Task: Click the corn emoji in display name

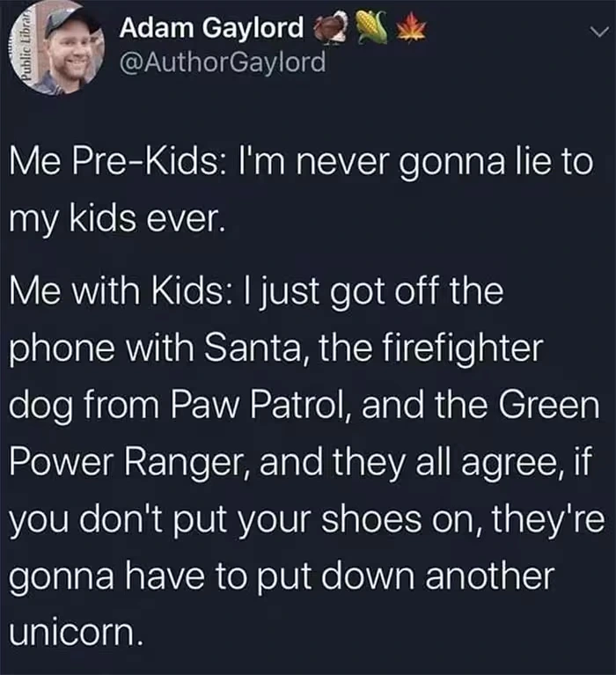Action: pyautogui.click(x=372, y=27)
